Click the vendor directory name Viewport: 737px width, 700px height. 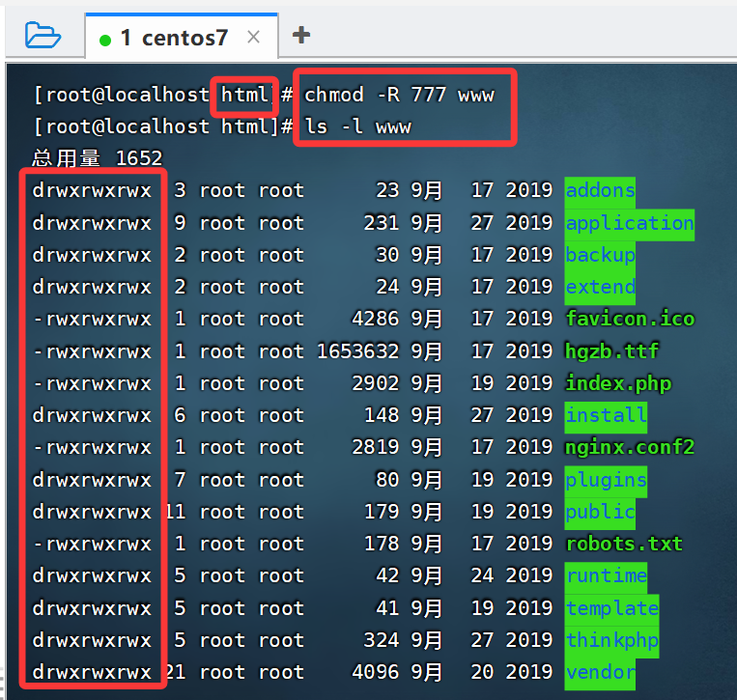(600, 673)
